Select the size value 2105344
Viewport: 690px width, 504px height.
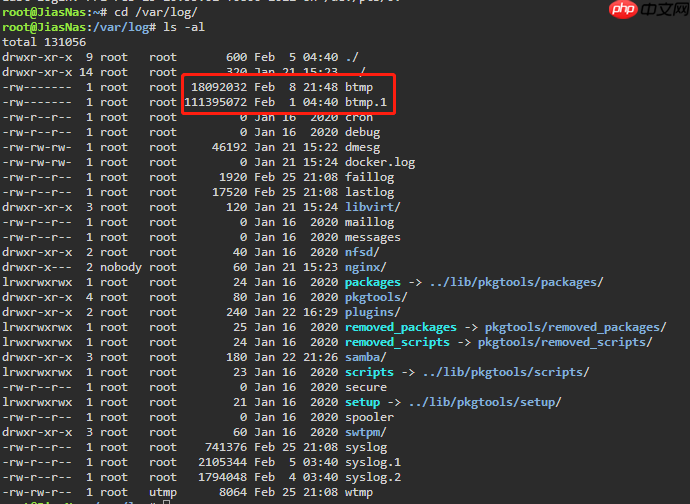coord(222,463)
